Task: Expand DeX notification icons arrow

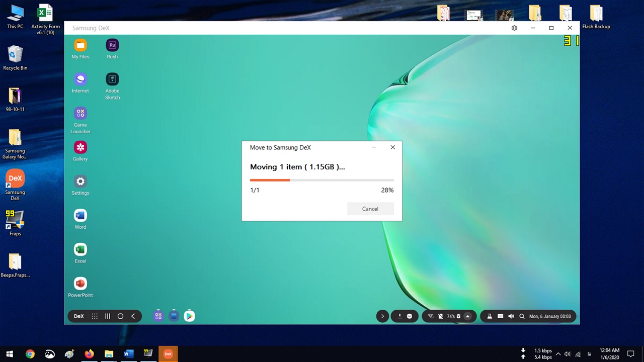Action: tap(382, 316)
